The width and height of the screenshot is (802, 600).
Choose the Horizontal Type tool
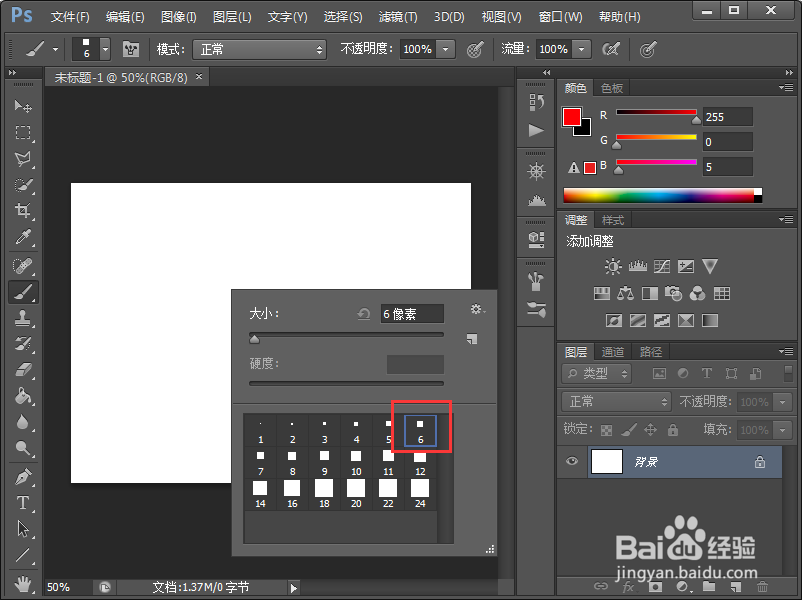(x=22, y=503)
